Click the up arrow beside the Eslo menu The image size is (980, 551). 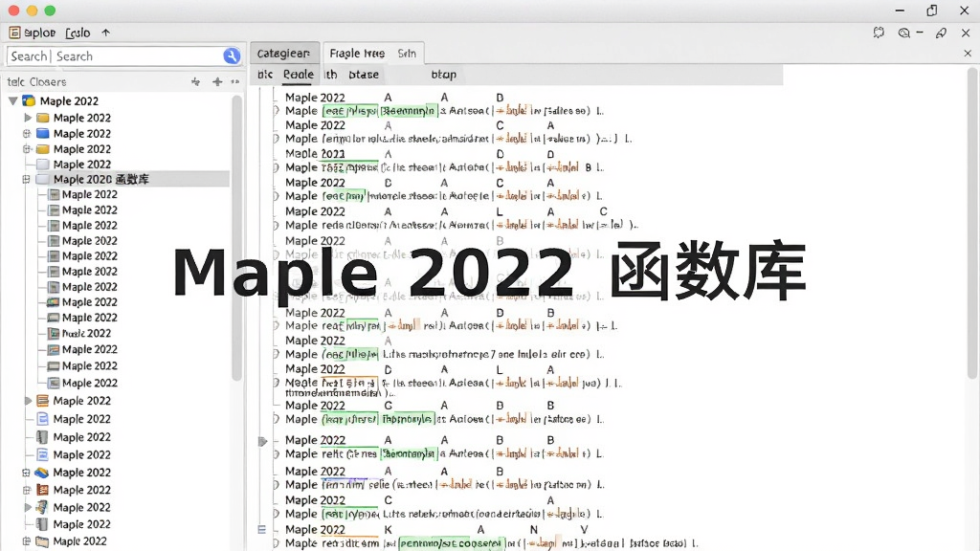(105, 33)
